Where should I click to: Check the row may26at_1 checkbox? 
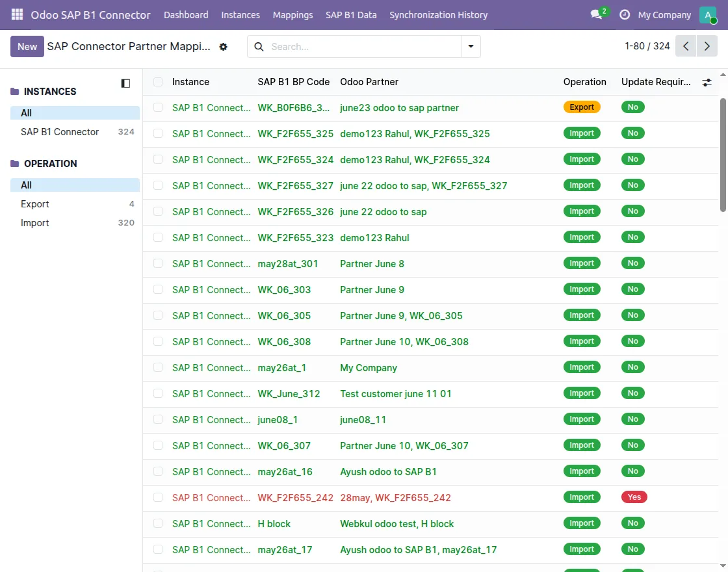(x=158, y=368)
